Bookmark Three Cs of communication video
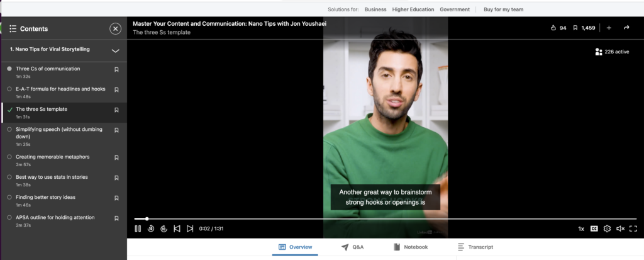The image size is (644, 260). click(116, 69)
